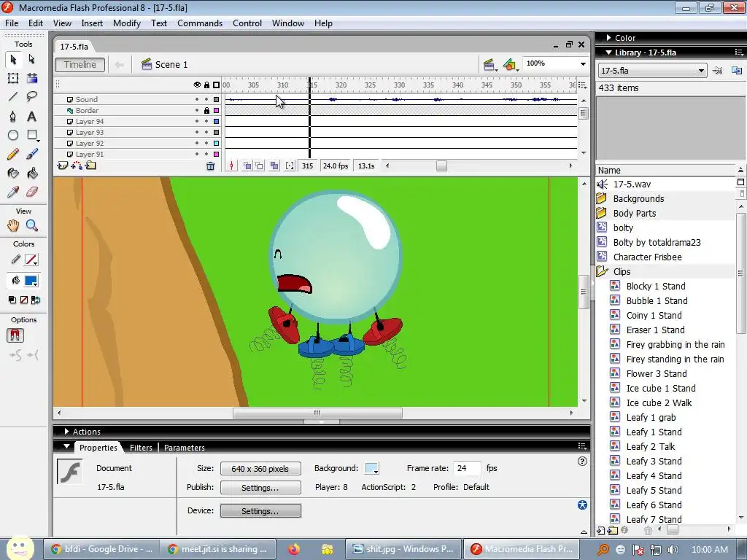The width and height of the screenshot is (747, 560).
Task: Select the Eraser tool
Action: pos(32,192)
